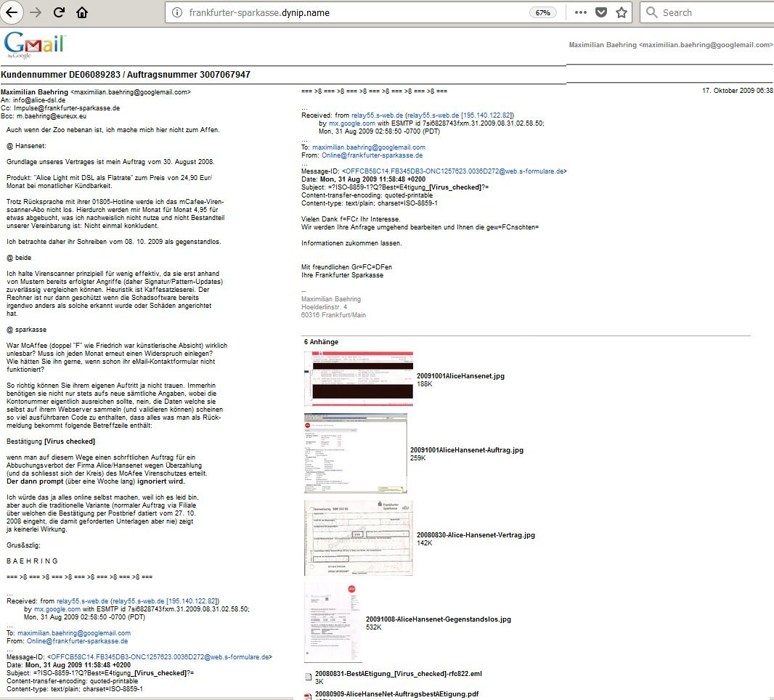Open 20091008-AliceHansenet-Gegenstandslos.jpg thumbnail

click(x=333, y=622)
